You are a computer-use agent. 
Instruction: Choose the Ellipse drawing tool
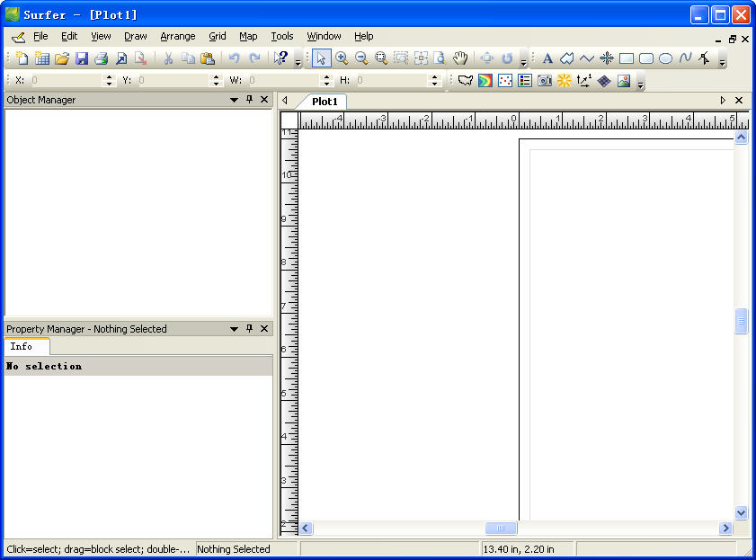pos(666,58)
